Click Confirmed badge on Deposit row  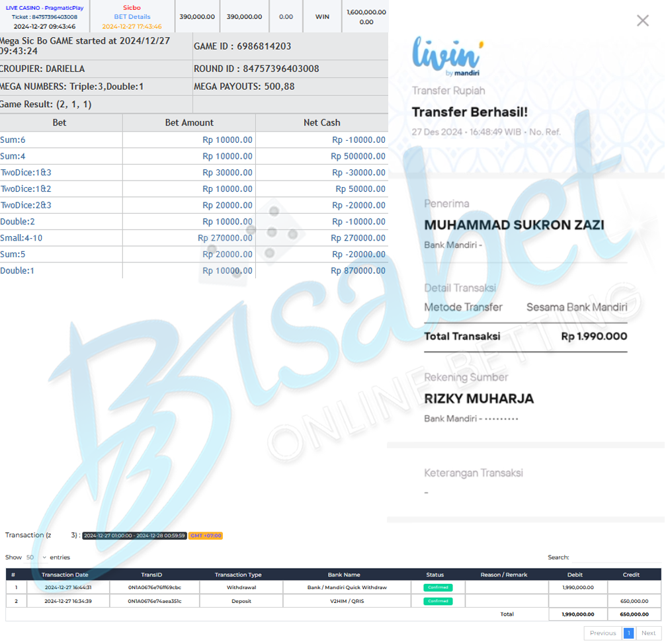tap(438, 601)
